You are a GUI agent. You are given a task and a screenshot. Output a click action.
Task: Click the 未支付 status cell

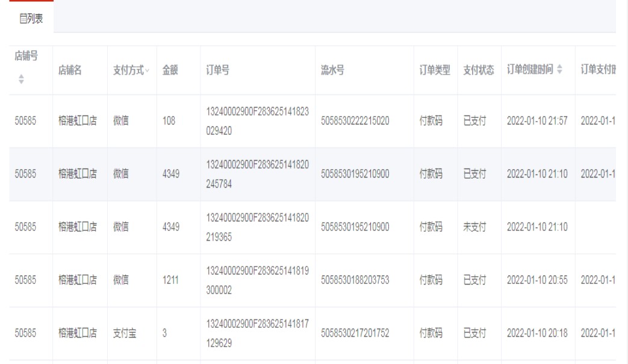coord(474,227)
